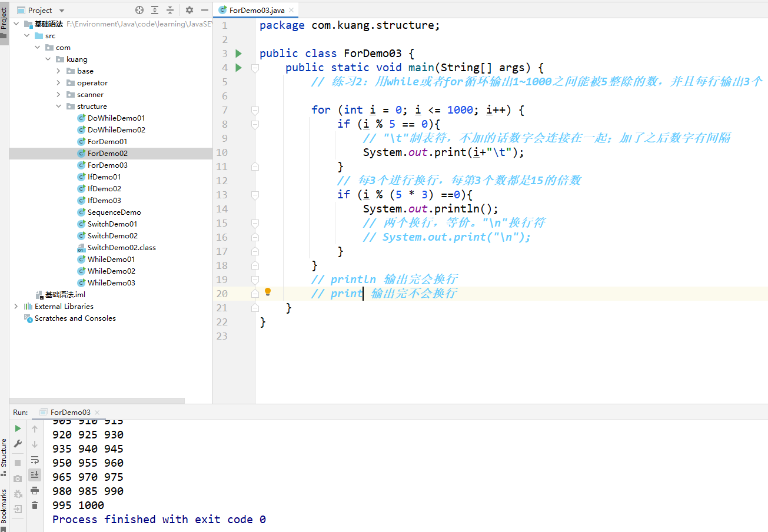Expand External Libraries node

(16, 307)
